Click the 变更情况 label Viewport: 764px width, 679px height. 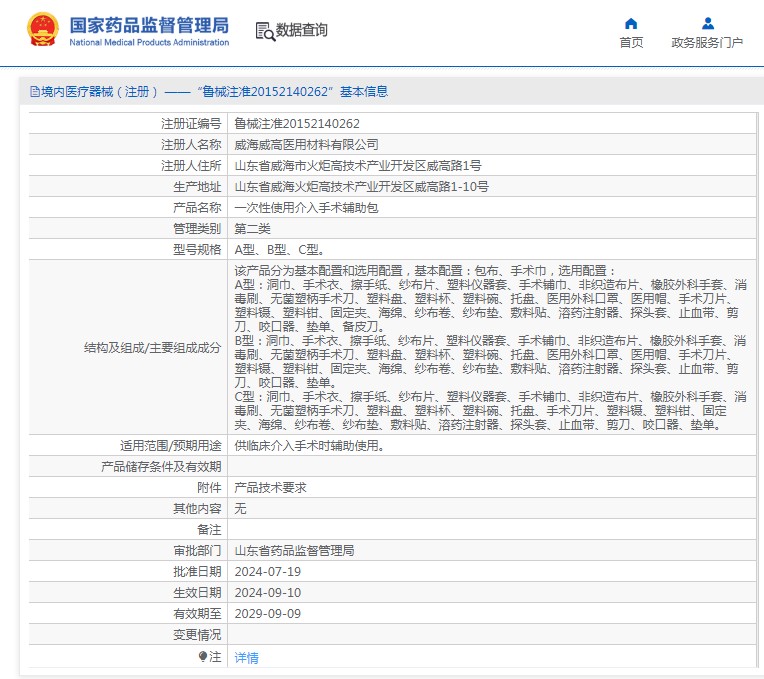coord(197,634)
